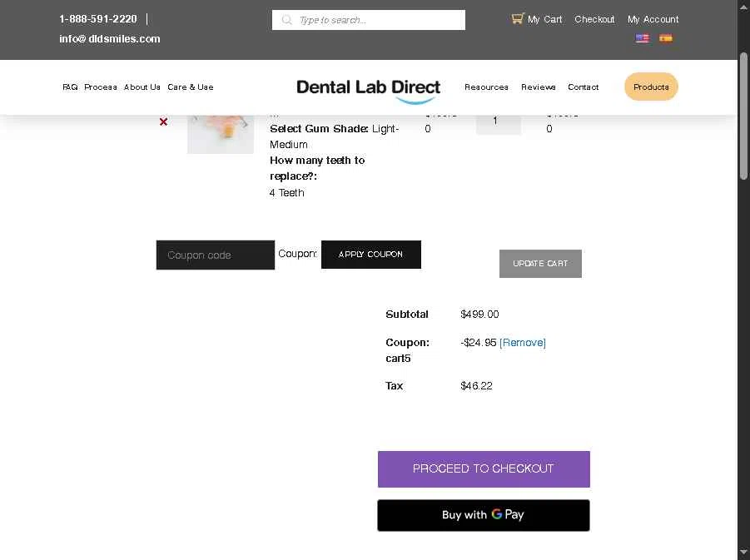This screenshot has height=560, width=750.
Task: Click the quantity field showing 1
Action: pyautogui.click(x=498, y=124)
